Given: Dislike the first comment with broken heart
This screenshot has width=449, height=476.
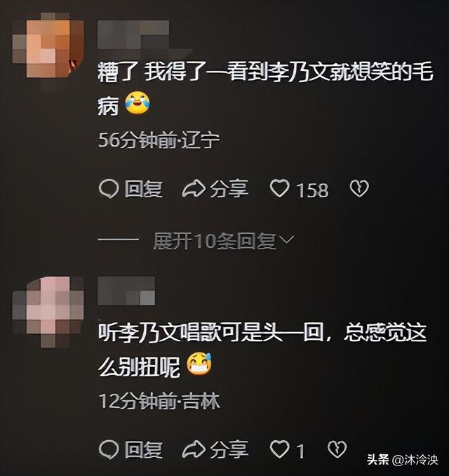Looking at the screenshot, I should [359, 189].
